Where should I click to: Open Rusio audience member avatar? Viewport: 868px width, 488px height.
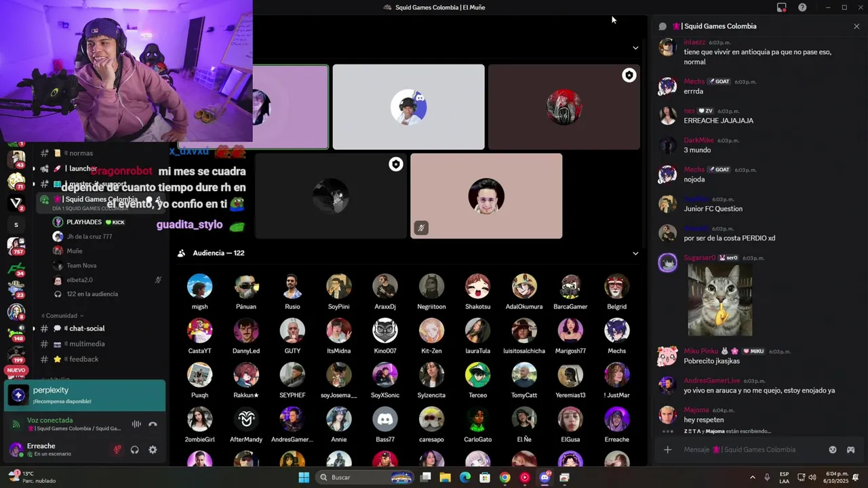292,287
